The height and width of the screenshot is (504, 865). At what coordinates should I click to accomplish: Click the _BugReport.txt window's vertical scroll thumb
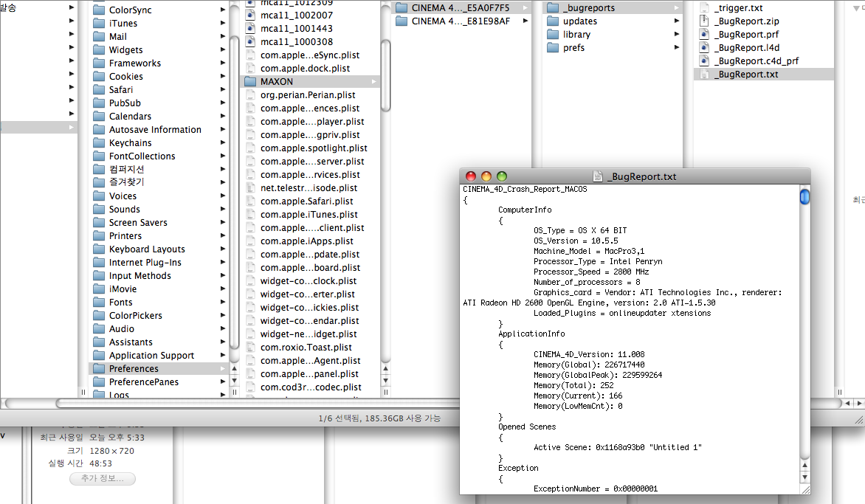[805, 196]
